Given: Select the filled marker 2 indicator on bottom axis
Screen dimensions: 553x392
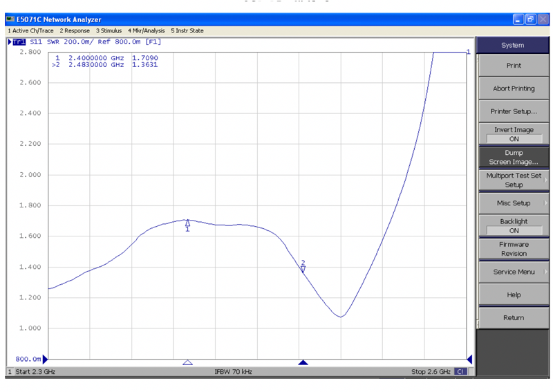Looking at the screenshot, I should coord(303,362).
